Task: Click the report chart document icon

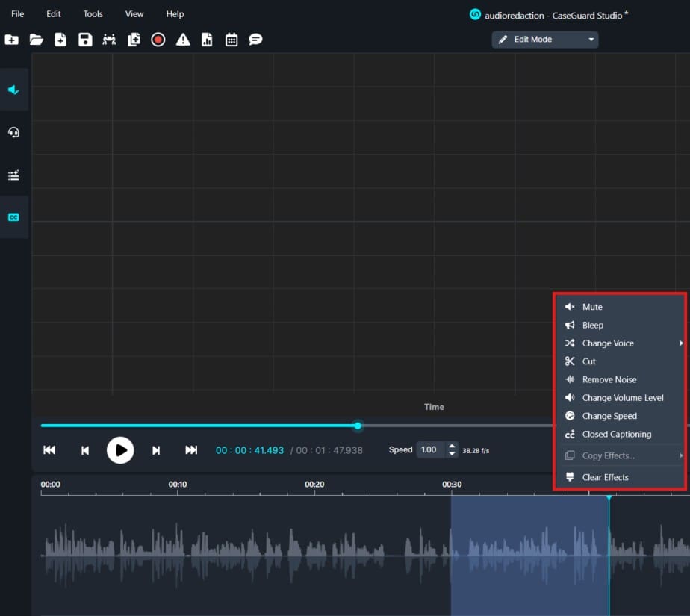Action: pyautogui.click(x=207, y=40)
